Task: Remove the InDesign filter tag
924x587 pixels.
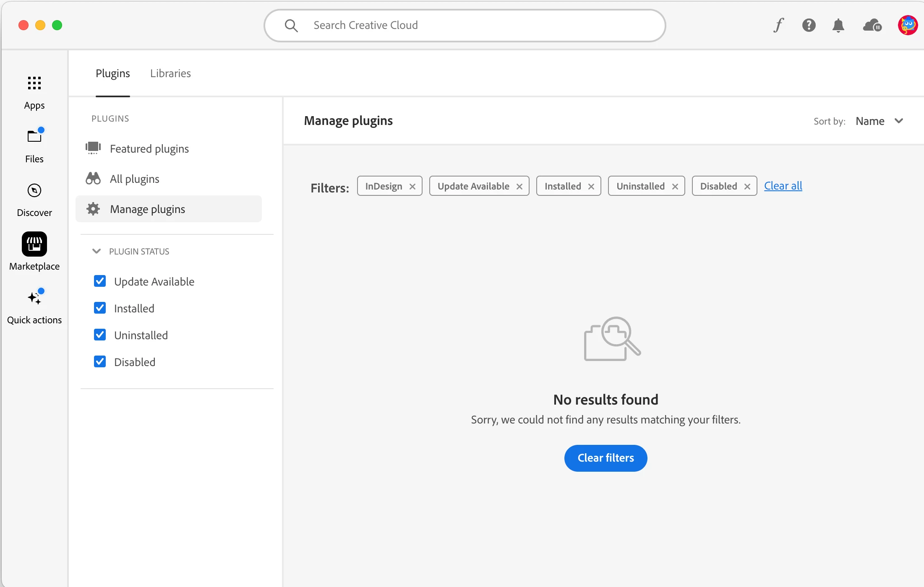Action: point(412,187)
